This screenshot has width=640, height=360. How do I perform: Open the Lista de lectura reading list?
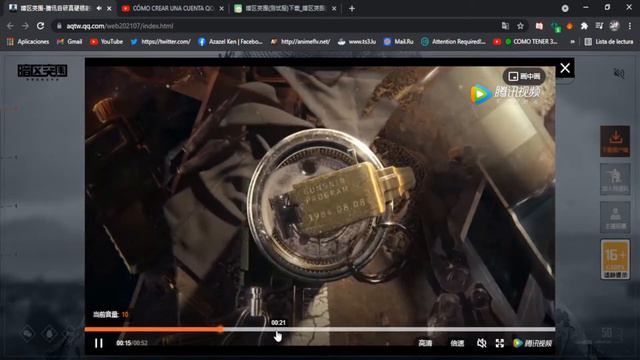point(609,42)
